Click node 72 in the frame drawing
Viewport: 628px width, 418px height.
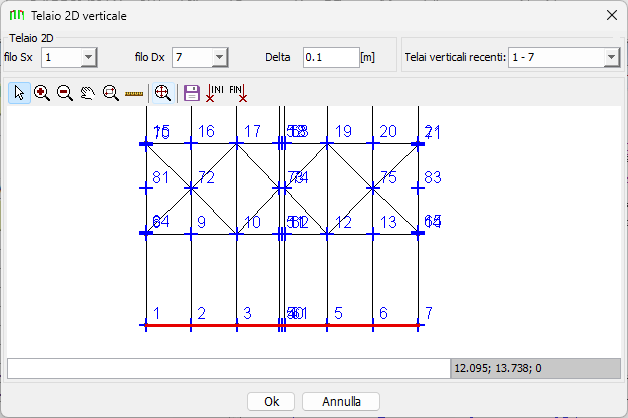[x=191, y=187]
